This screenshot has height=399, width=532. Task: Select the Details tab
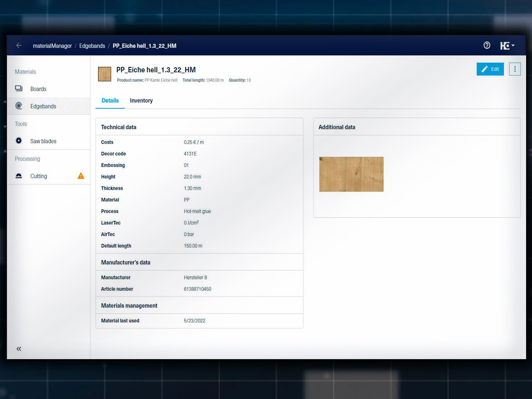pos(110,100)
